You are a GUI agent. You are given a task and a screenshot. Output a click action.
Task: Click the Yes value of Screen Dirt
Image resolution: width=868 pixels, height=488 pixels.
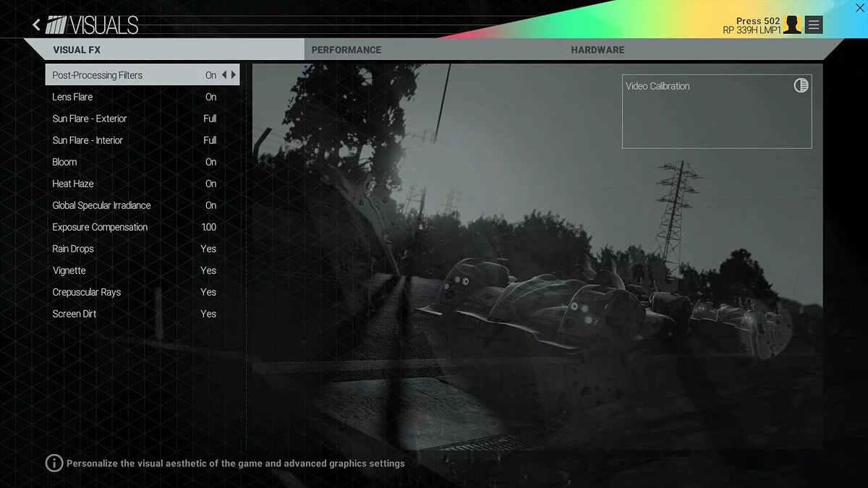click(x=208, y=314)
